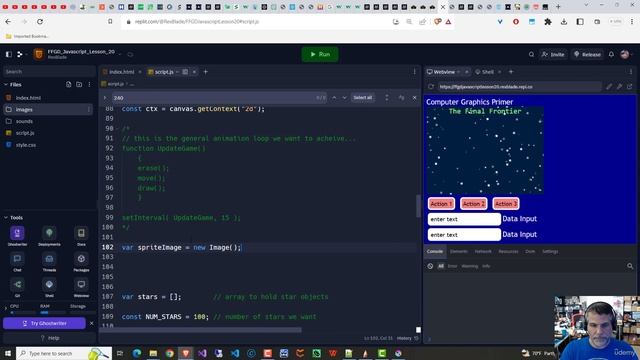This screenshot has height=360, width=640.
Task: Go to next find match
Action: click(x=344, y=98)
